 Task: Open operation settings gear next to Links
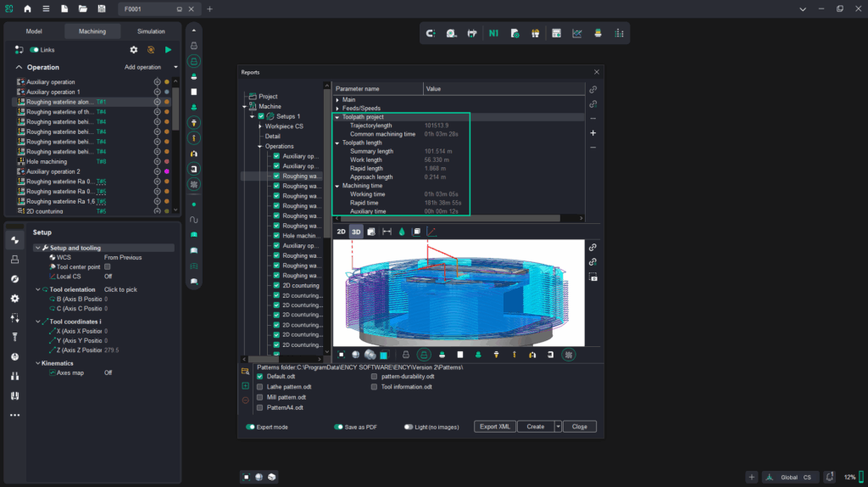click(x=133, y=50)
